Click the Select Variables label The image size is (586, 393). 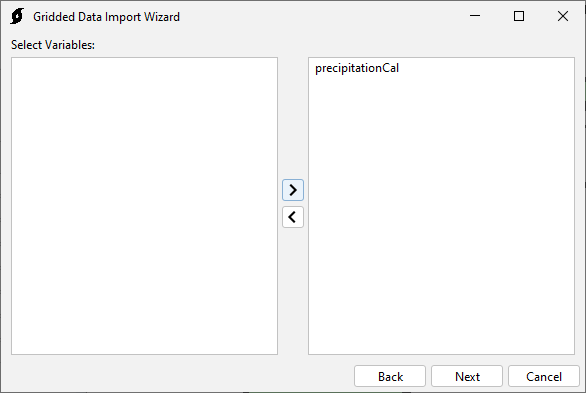[53, 45]
